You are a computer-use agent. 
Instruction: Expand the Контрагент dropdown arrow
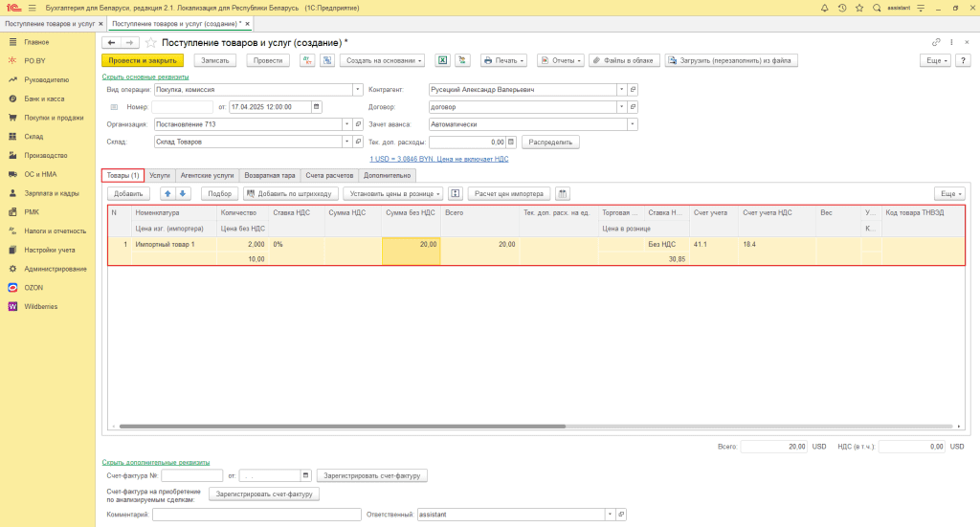click(x=621, y=89)
